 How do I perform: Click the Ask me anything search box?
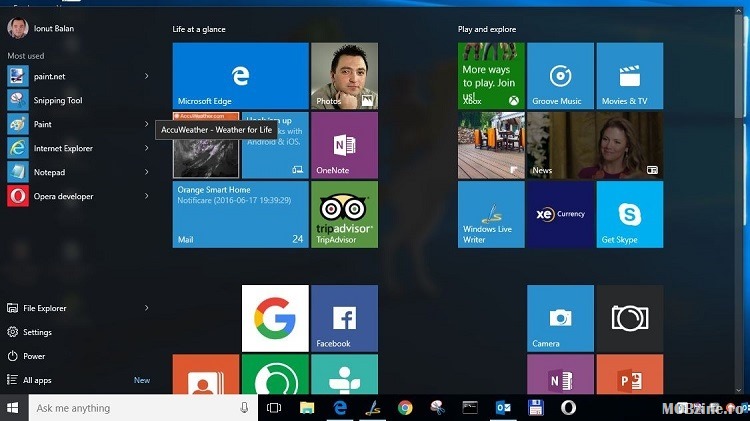click(x=143, y=408)
